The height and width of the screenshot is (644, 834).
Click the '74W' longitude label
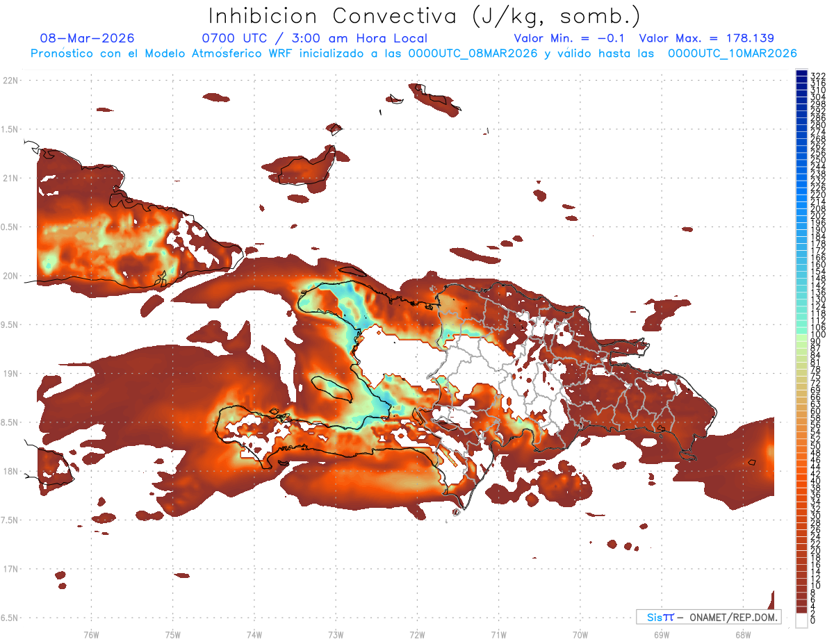pos(254,634)
